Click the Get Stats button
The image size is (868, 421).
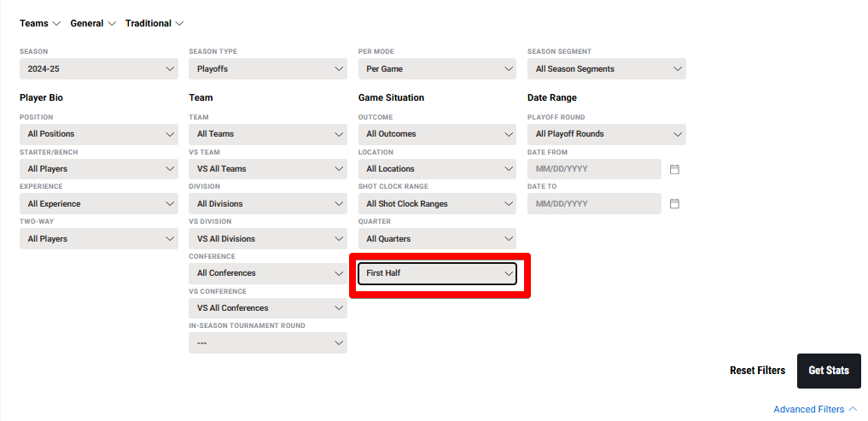829,371
